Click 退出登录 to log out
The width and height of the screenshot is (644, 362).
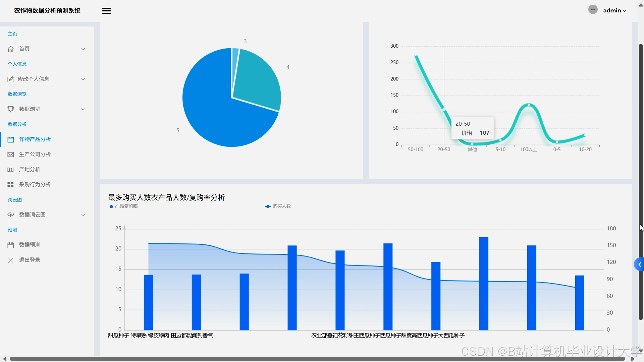tap(30, 260)
